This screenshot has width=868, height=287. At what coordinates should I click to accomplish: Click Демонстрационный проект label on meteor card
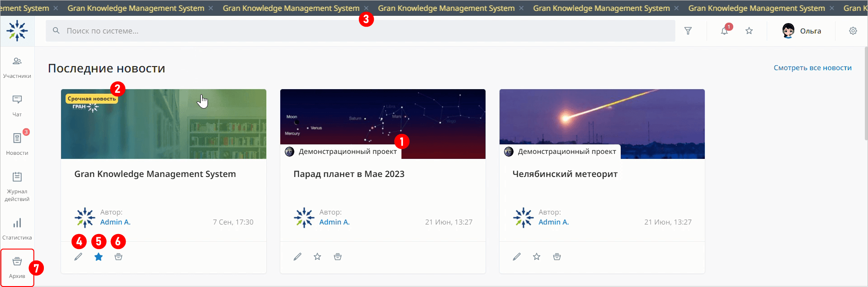coord(567,152)
